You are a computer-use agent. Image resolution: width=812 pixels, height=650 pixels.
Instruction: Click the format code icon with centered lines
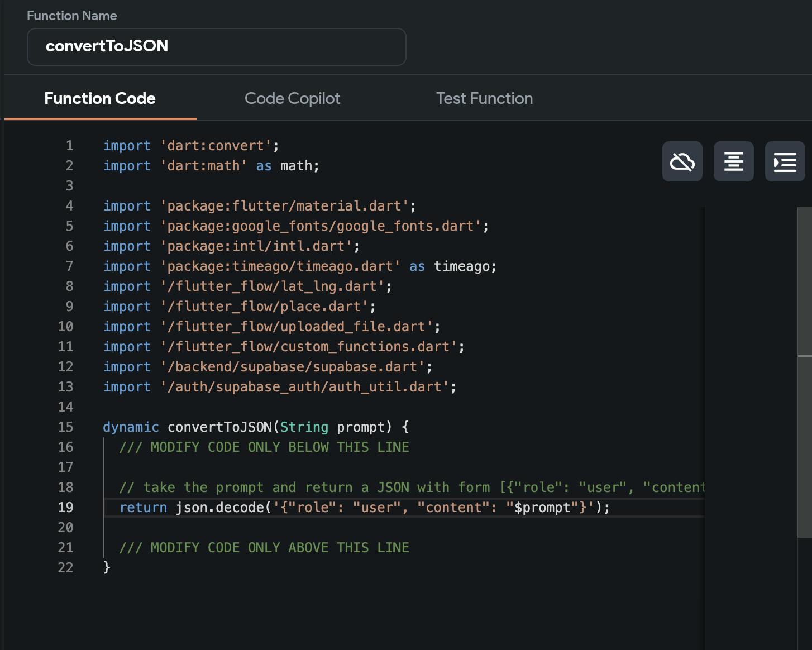[733, 161]
